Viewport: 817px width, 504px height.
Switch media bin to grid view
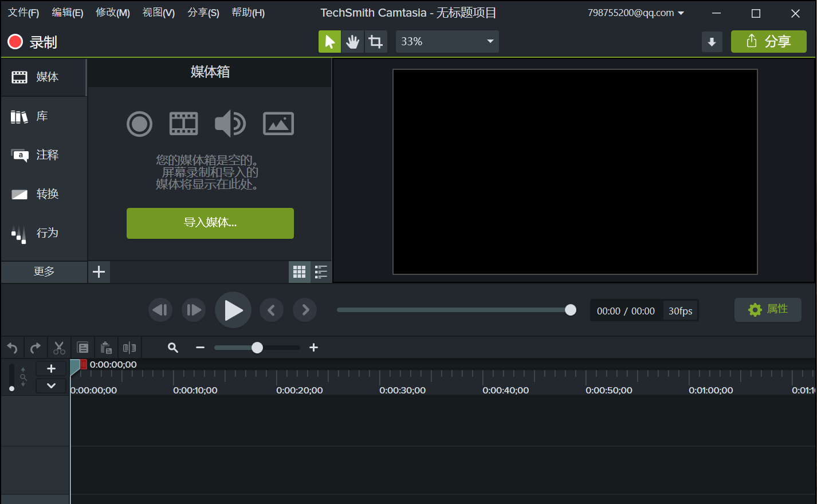click(x=300, y=271)
